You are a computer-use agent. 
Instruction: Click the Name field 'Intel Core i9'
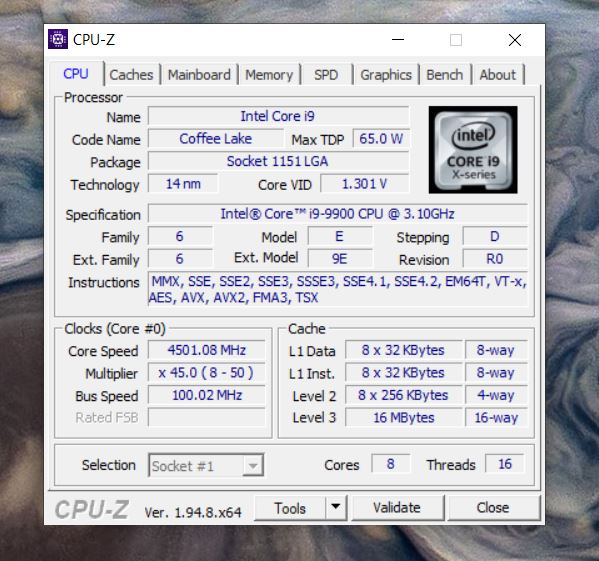tap(278, 116)
